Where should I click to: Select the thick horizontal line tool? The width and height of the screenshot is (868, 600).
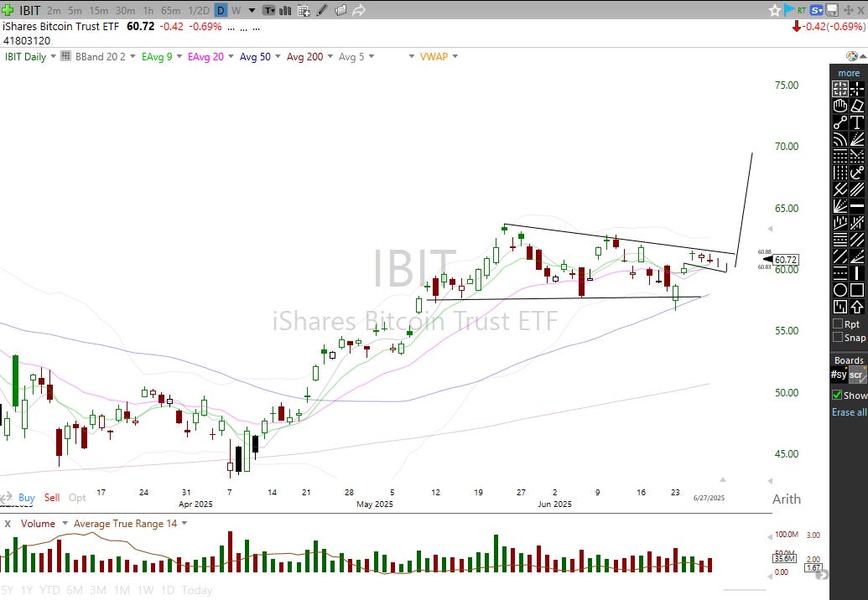[x=857, y=205]
